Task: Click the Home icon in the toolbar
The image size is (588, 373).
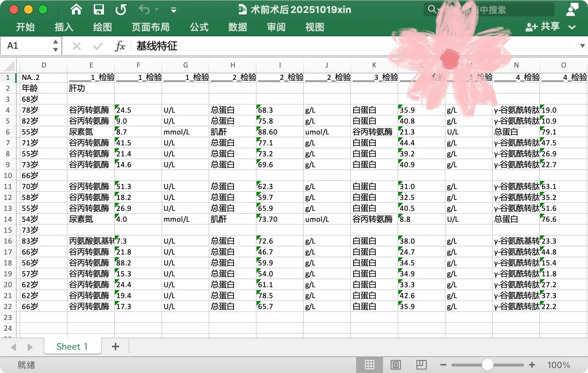Action: click(x=76, y=9)
